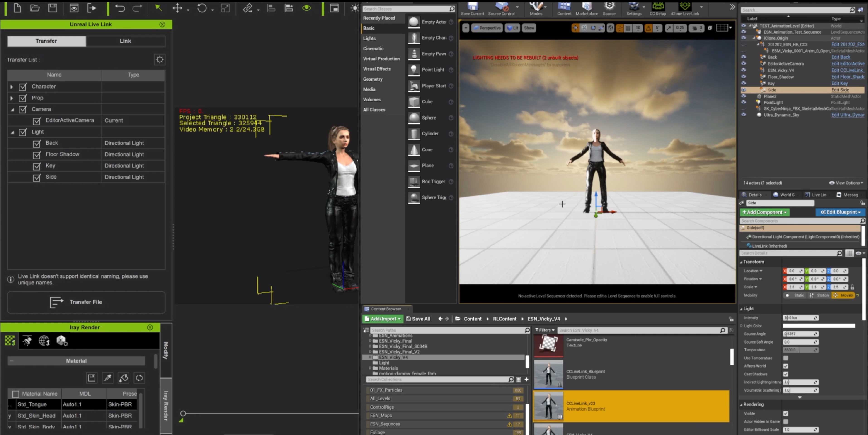Toggle Affects World checkbox
Viewport: 868px width, 435px height.
786,366
